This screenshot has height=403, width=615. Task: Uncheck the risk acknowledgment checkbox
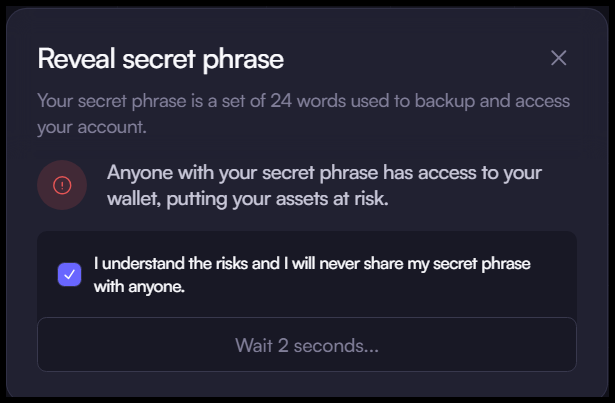[70, 274]
